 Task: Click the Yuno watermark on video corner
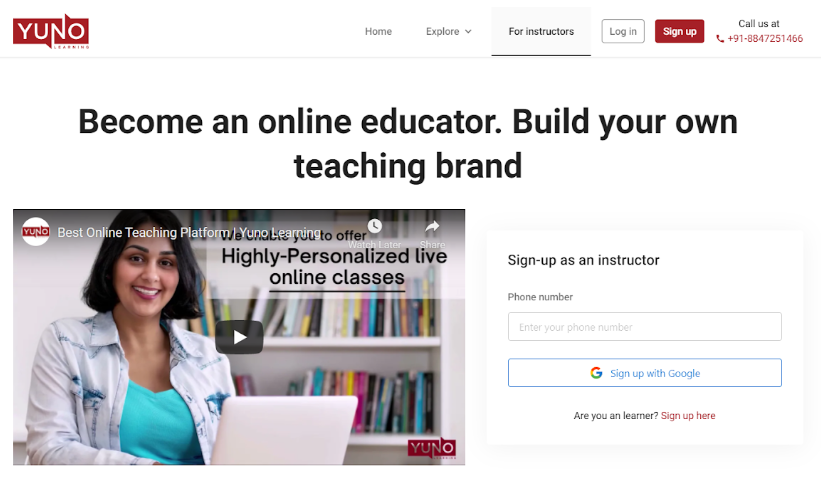click(x=432, y=448)
